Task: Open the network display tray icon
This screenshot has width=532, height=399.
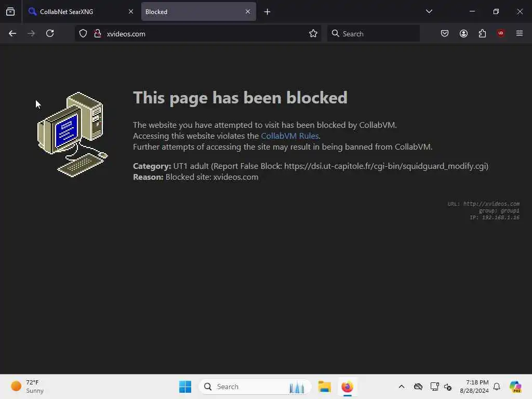Action: (x=434, y=387)
